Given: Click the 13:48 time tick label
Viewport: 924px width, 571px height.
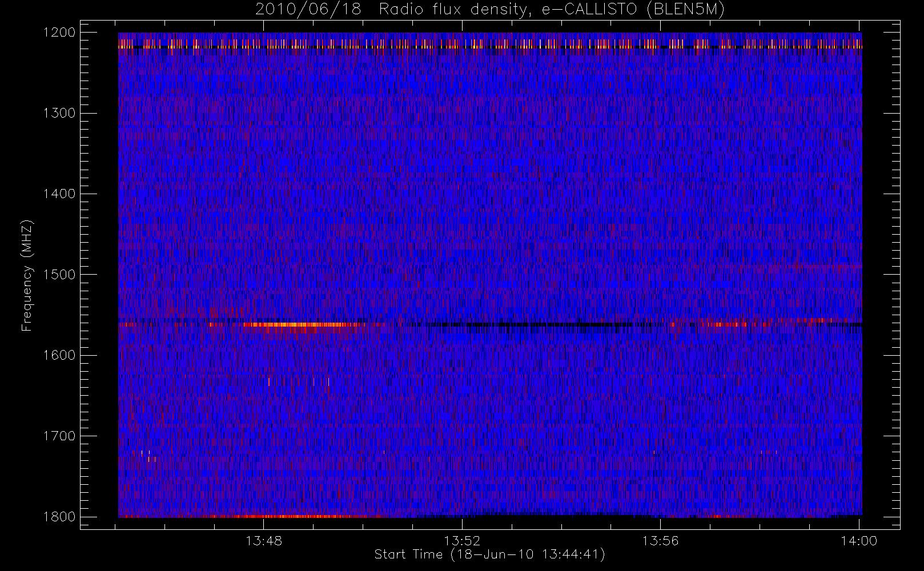Looking at the screenshot, I should pyautogui.click(x=264, y=541).
